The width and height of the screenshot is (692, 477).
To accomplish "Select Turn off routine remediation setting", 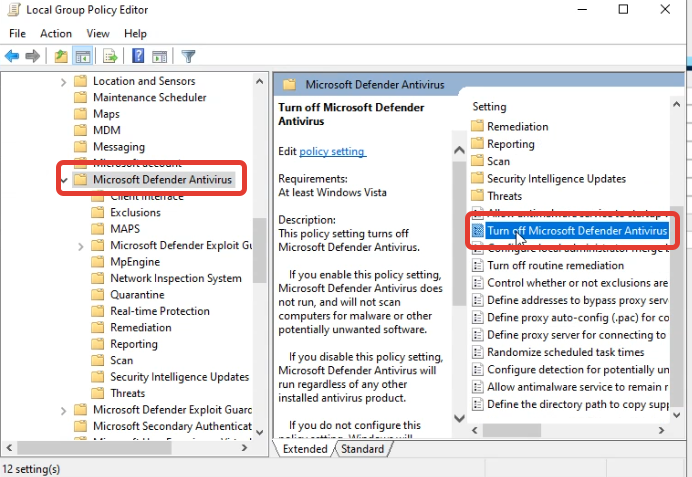I will pos(555,265).
